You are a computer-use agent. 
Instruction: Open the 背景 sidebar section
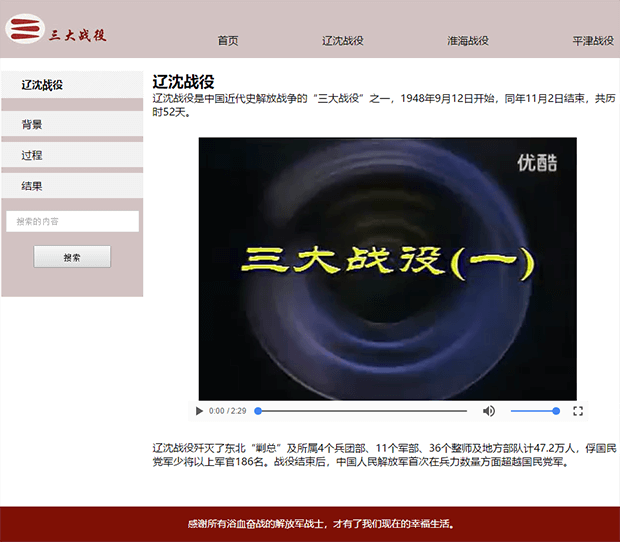[x=72, y=124]
